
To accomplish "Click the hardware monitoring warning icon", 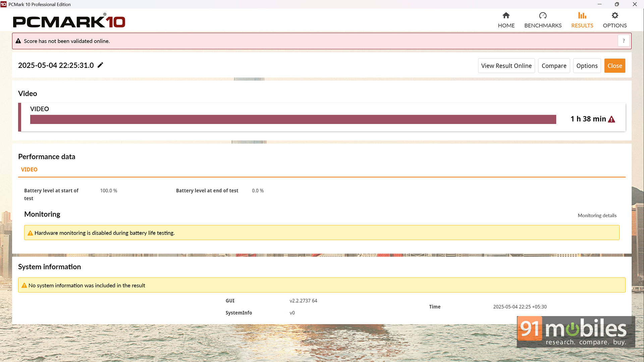I will (30, 233).
